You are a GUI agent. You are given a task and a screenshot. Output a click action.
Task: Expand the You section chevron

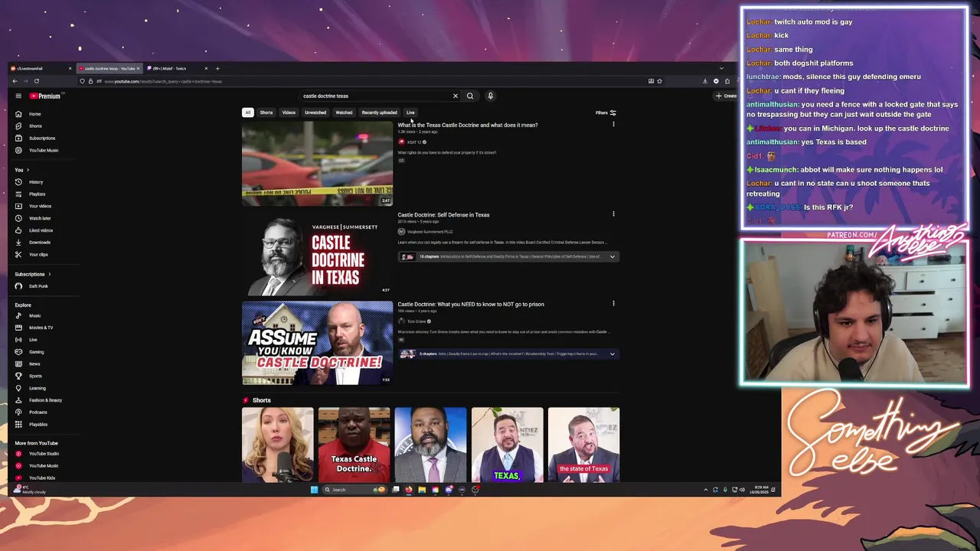28,170
